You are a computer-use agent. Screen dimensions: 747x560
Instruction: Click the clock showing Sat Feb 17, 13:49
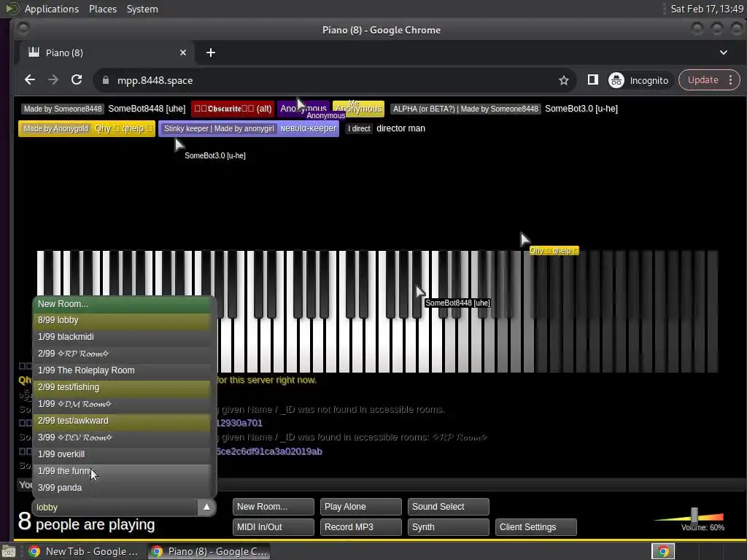pyautogui.click(x=706, y=9)
